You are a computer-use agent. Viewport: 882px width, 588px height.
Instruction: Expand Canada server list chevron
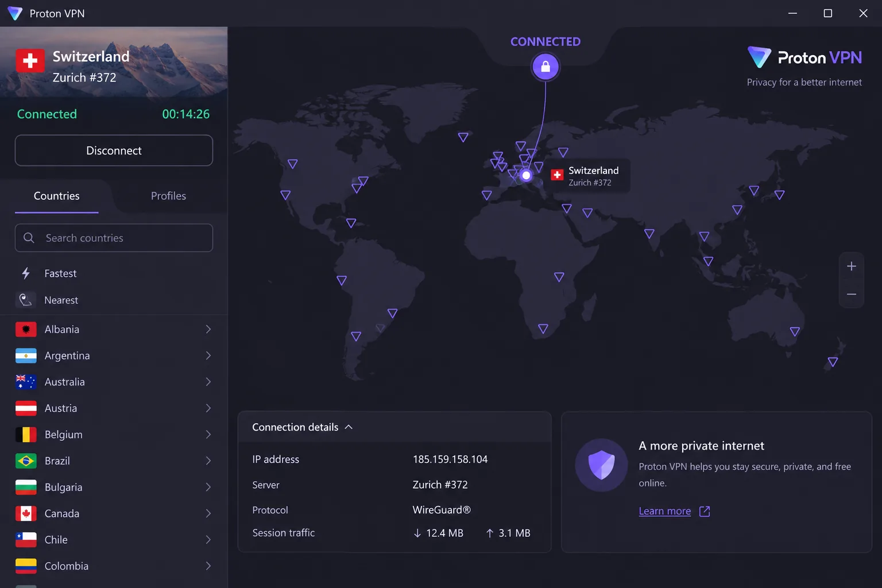(208, 513)
